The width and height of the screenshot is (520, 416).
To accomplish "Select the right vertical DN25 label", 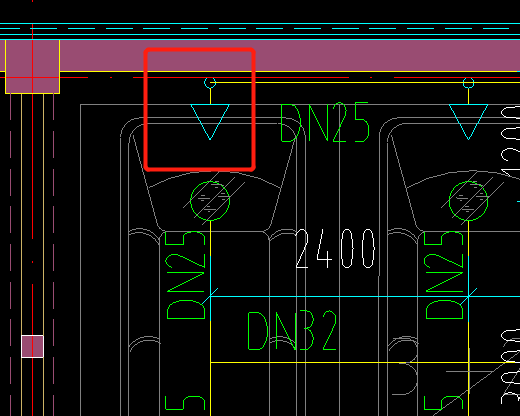I will point(444,275).
